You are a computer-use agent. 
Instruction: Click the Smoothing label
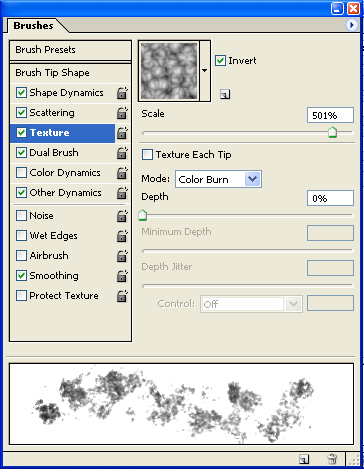tap(54, 276)
